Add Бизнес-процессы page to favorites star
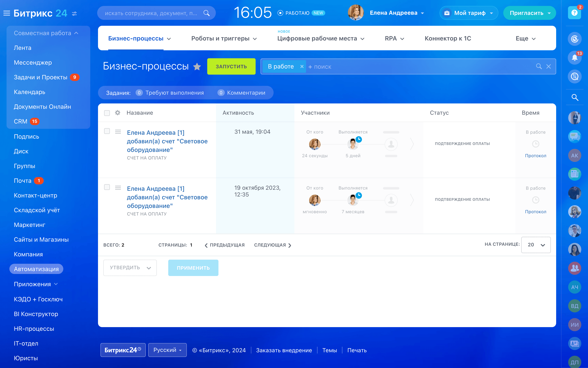Viewport: 588px width, 368px height. tap(197, 66)
